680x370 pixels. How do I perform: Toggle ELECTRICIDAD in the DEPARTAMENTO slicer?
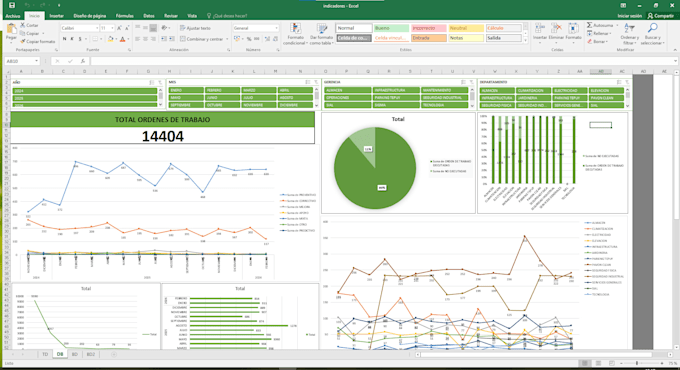click(x=569, y=91)
